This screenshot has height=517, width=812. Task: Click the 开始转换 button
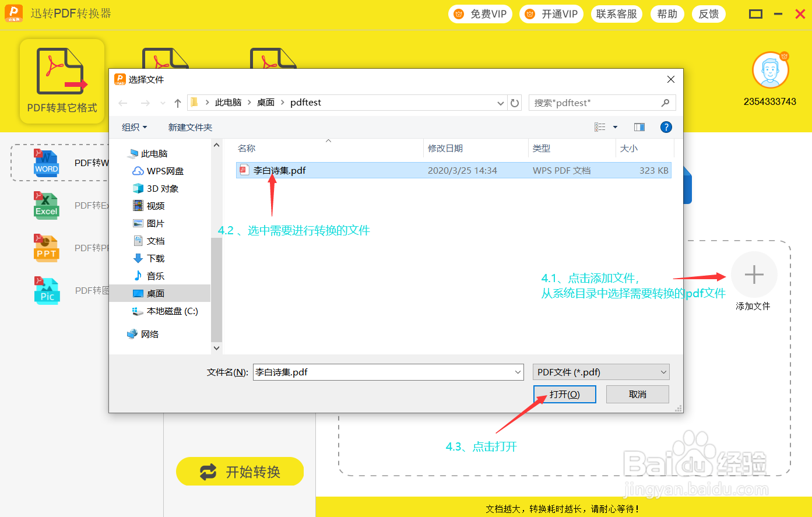(x=240, y=472)
